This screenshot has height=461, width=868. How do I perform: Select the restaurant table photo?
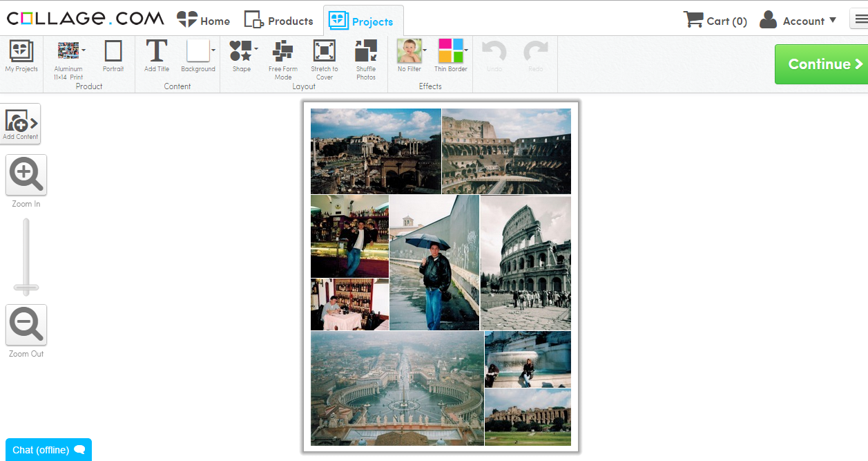pyautogui.click(x=349, y=305)
